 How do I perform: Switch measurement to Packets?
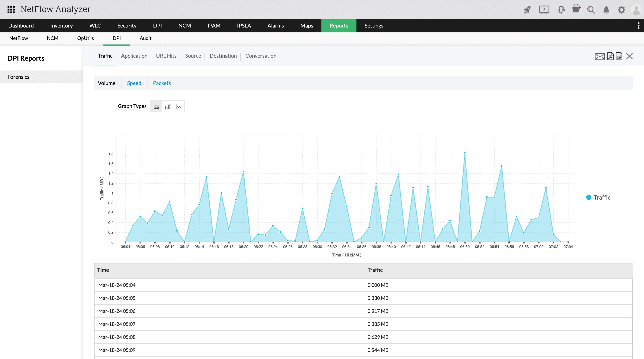click(162, 83)
